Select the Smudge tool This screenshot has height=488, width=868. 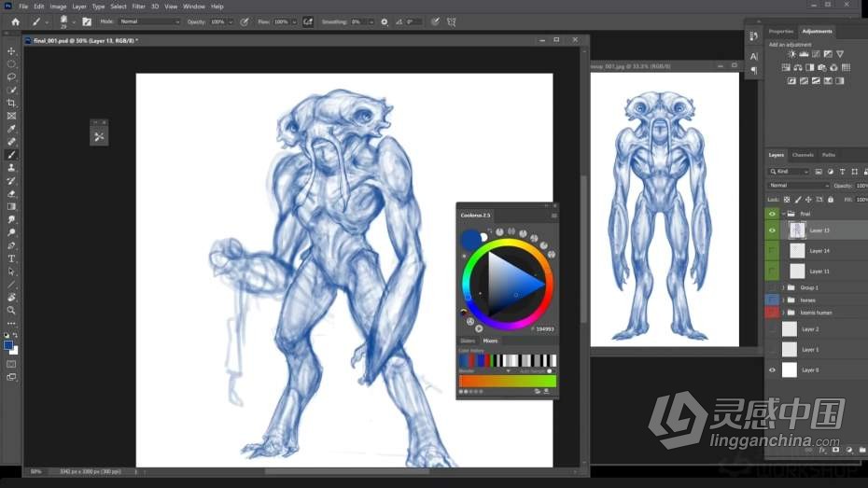click(11, 219)
